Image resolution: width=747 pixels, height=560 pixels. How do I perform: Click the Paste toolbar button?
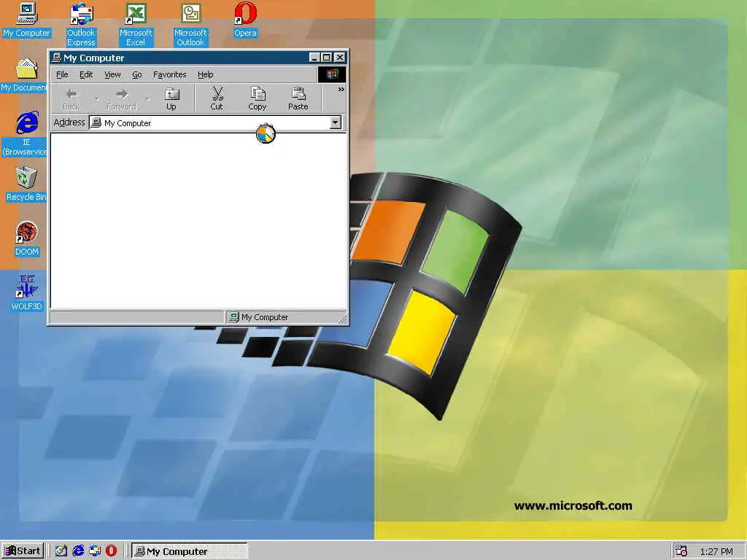[298, 98]
